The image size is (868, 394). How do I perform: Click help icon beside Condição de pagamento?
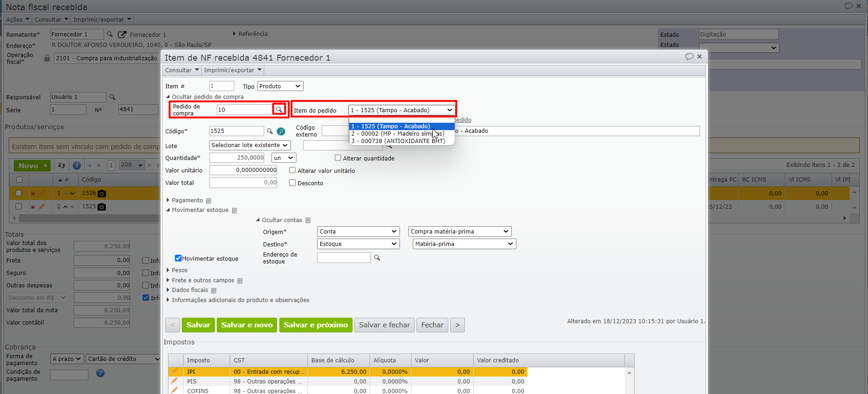tap(100, 373)
